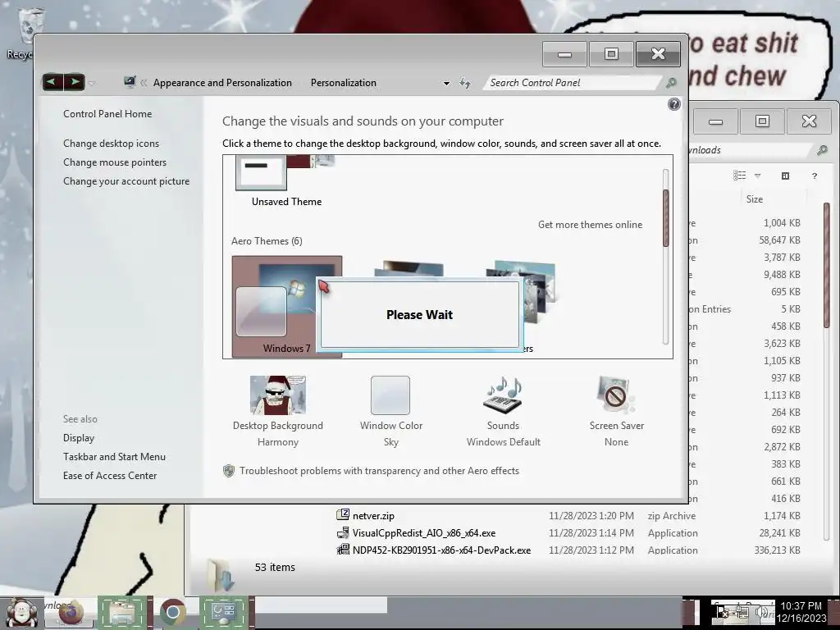Troubleshoot problems with transparency and Aero effects
Viewport: 840px width, 630px height.
(379, 470)
